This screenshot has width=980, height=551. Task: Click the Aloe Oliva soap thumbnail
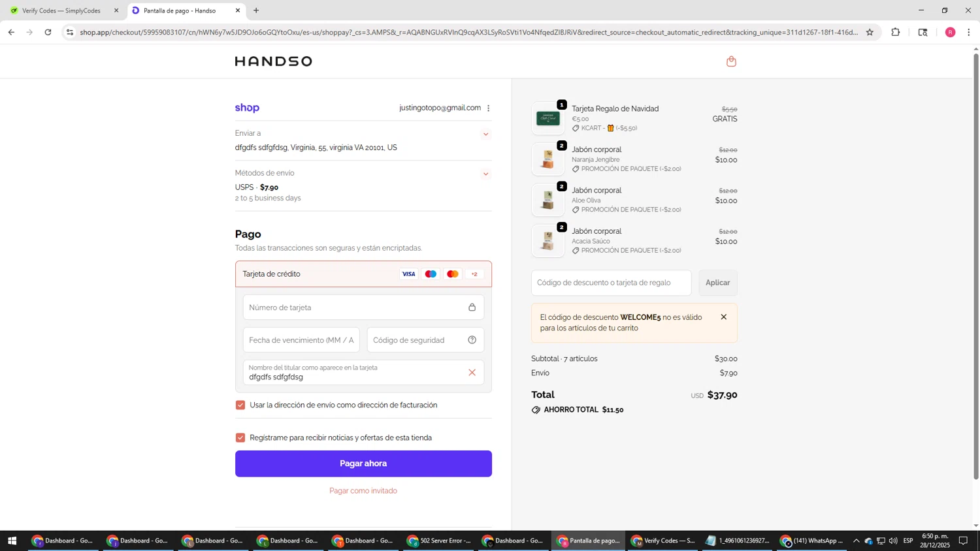547,200
